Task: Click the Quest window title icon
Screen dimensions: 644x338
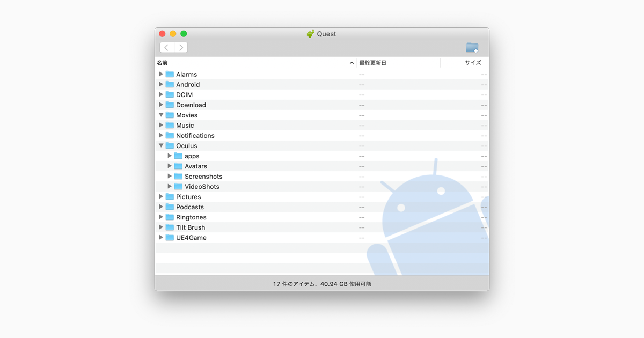Action: pyautogui.click(x=311, y=34)
